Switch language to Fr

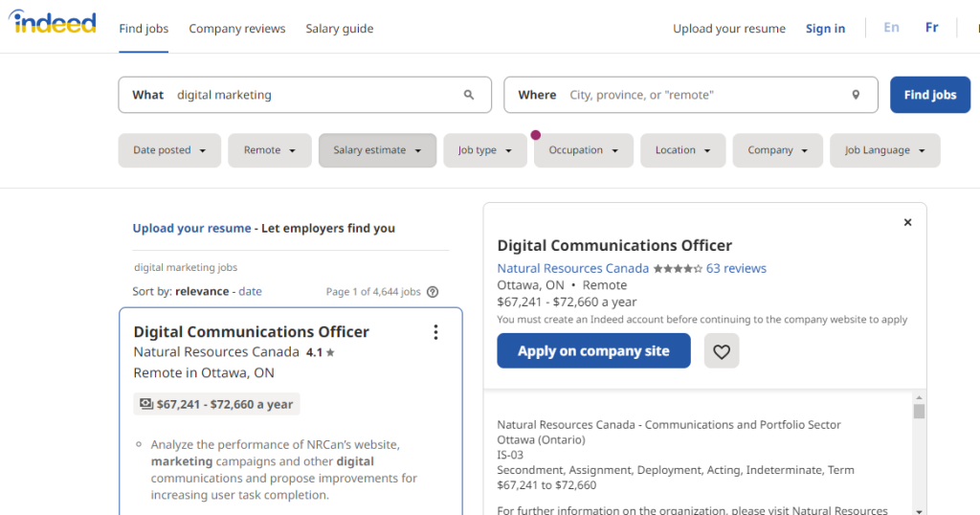tap(931, 28)
